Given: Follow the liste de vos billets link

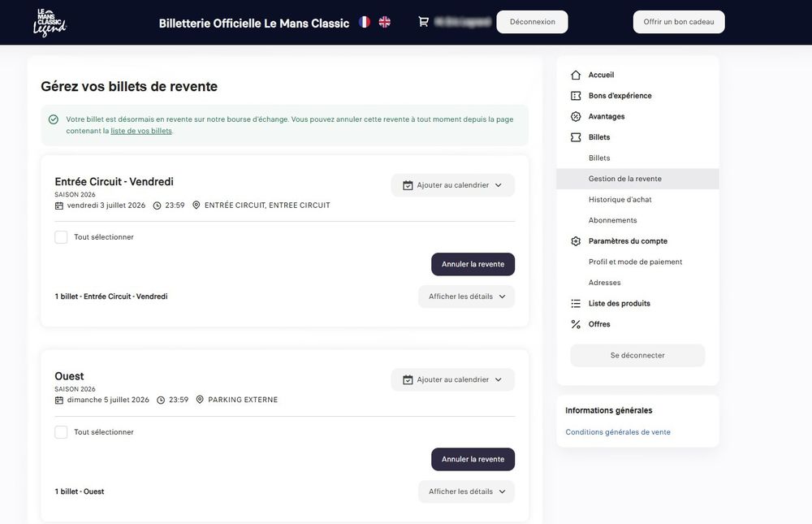Looking at the screenshot, I should pyautogui.click(x=140, y=131).
